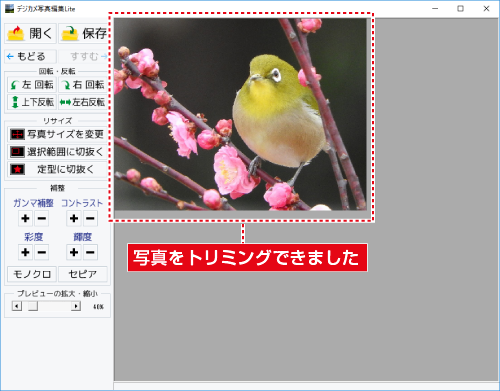Click preview zoom slider left arrow
Screen dimensions: 500x391
pyautogui.click(x=17, y=306)
